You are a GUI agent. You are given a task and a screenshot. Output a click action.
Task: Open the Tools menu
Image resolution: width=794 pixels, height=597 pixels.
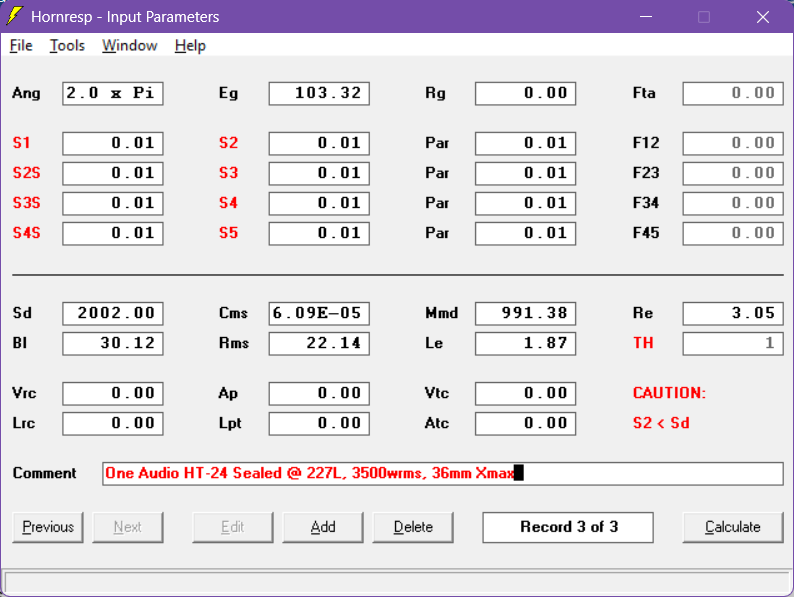tap(67, 46)
